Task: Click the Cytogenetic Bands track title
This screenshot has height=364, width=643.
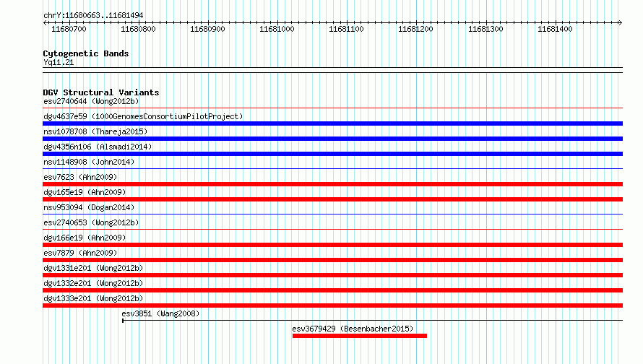Action: point(86,53)
